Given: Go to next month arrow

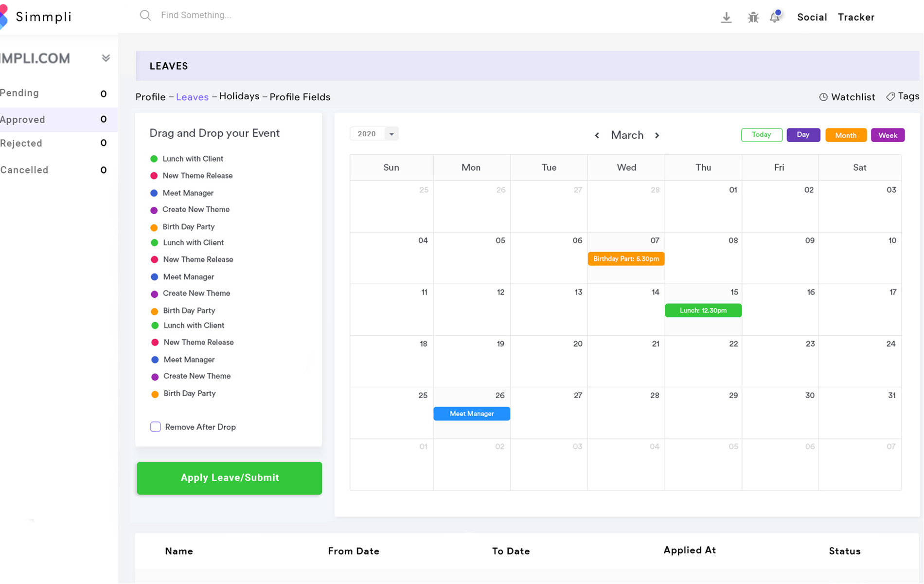Looking at the screenshot, I should [657, 136].
